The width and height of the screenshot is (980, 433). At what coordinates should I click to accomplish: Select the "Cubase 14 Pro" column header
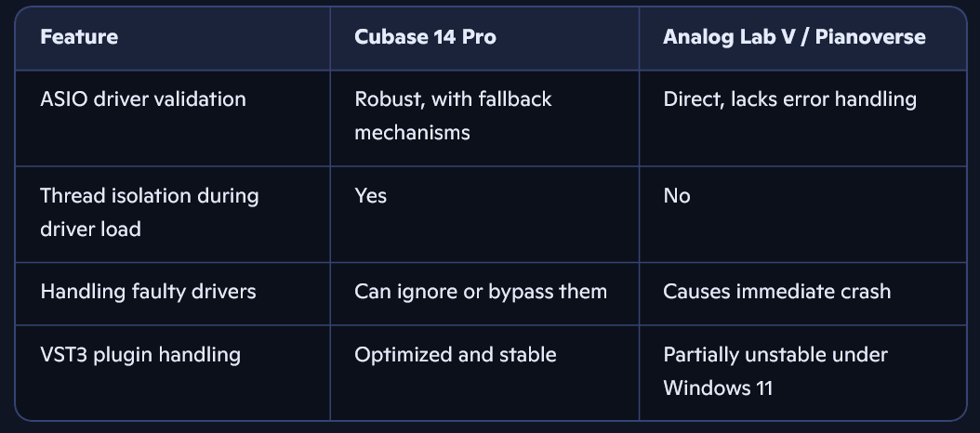click(425, 38)
